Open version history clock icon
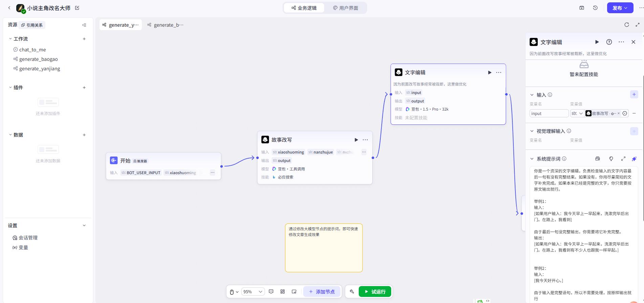The width and height of the screenshot is (644, 303). pyautogui.click(x=595, y=8)
